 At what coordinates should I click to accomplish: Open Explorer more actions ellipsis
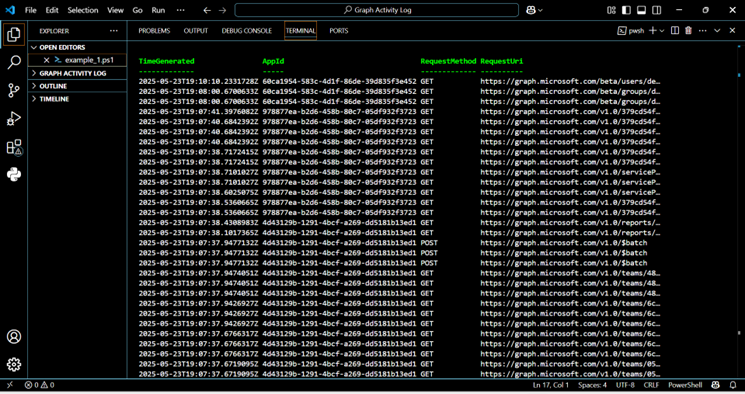click(114, 31)
